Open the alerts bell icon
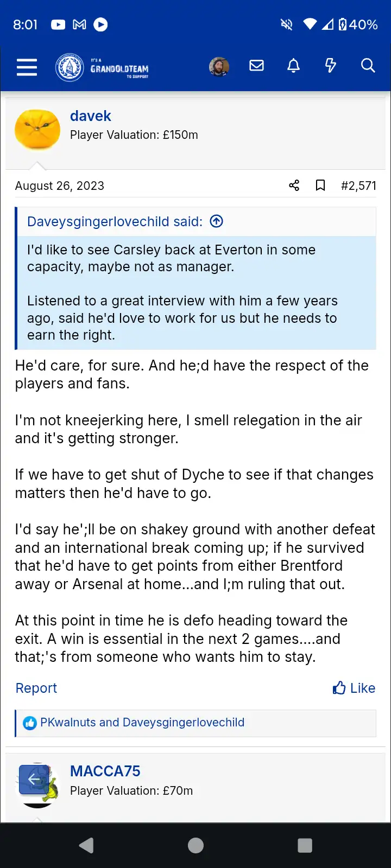Screen dimensions: 391x868 pyautogui.click(x=293, y=66)
